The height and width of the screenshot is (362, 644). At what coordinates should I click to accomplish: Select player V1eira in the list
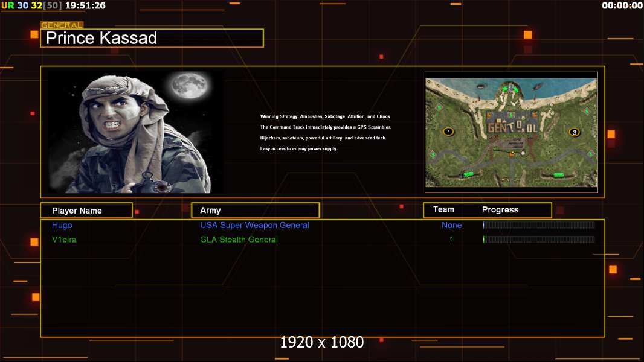tap(64, 240)
